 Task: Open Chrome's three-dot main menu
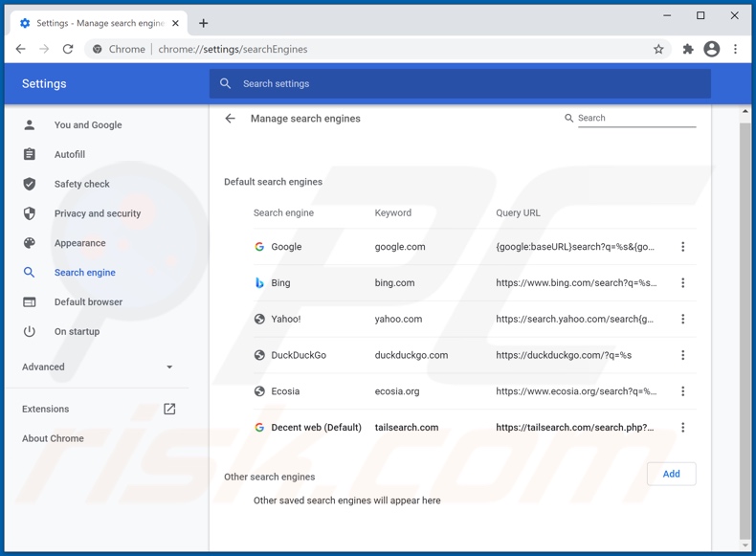coord(735,49)
